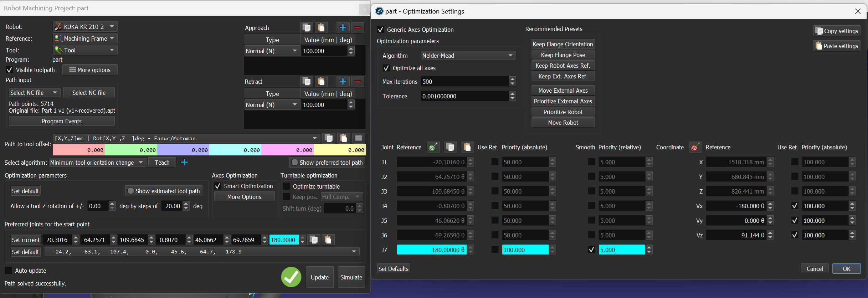Click the red target icon beside Coordinate
This screenshot has height=298, width=868.
695,147
